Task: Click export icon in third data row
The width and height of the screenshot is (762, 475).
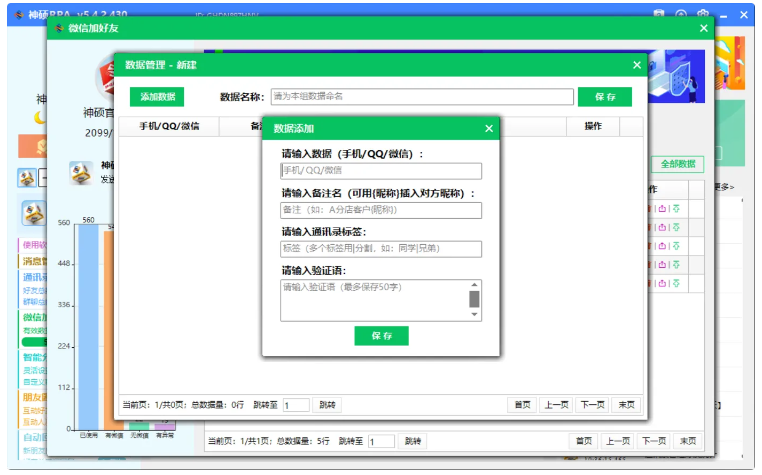Action: click(x=662, y=246)
